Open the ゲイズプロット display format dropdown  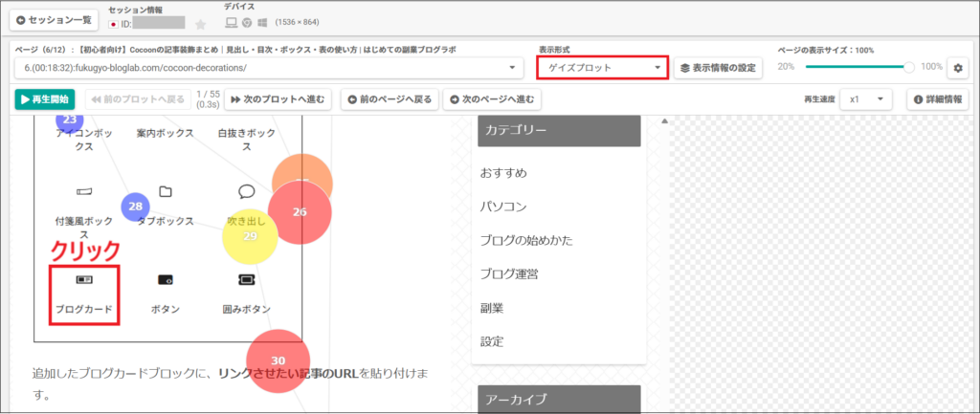point(603,68)
